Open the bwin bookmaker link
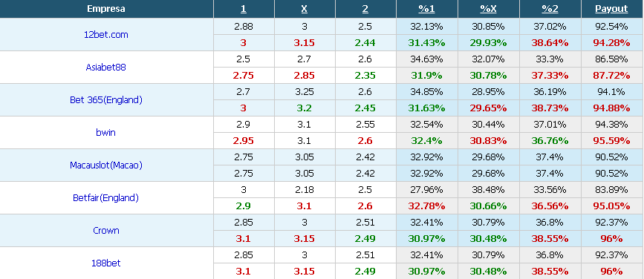 (106, 133)
